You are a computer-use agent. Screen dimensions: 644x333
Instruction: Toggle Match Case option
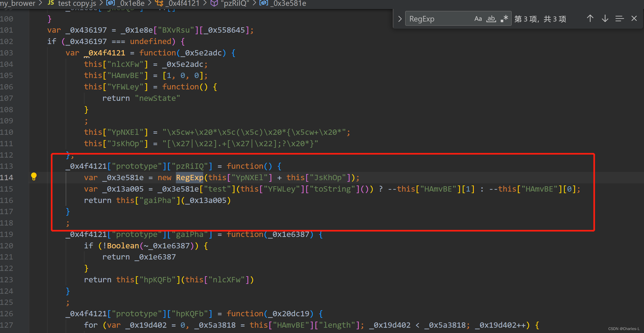click(478, 19)
